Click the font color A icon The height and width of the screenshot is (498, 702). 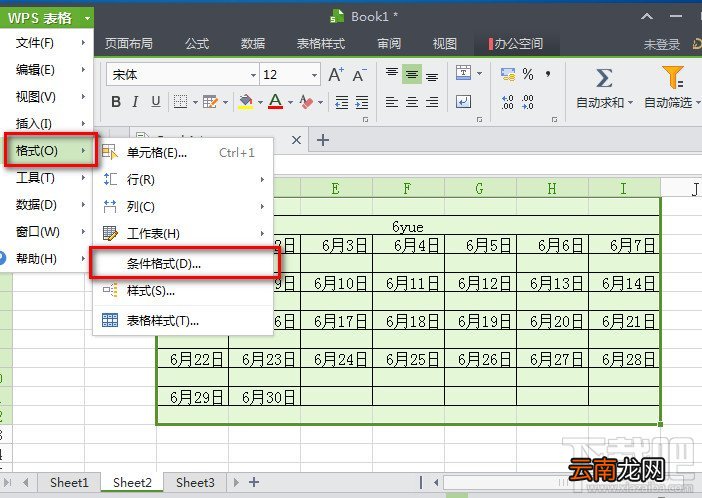tap(275, 102)
